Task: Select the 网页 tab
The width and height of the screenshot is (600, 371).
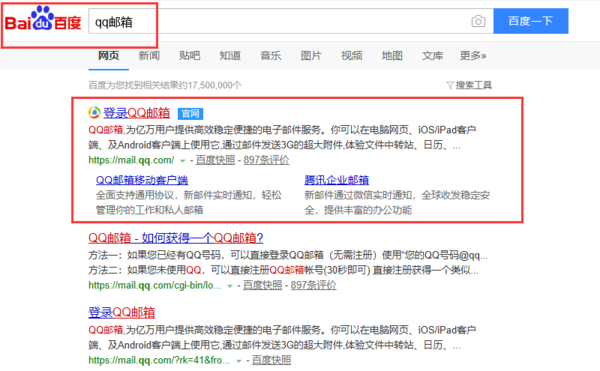Action: click(x=109, y=56)
